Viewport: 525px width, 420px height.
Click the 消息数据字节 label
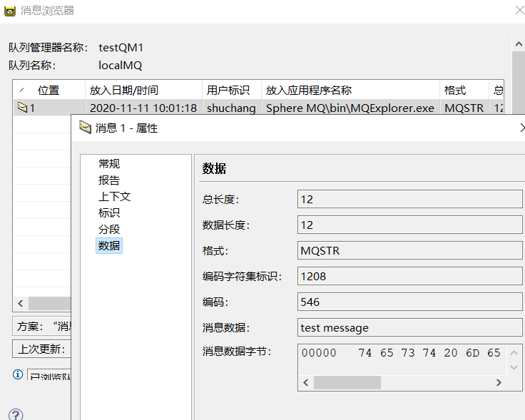[237, 352]
